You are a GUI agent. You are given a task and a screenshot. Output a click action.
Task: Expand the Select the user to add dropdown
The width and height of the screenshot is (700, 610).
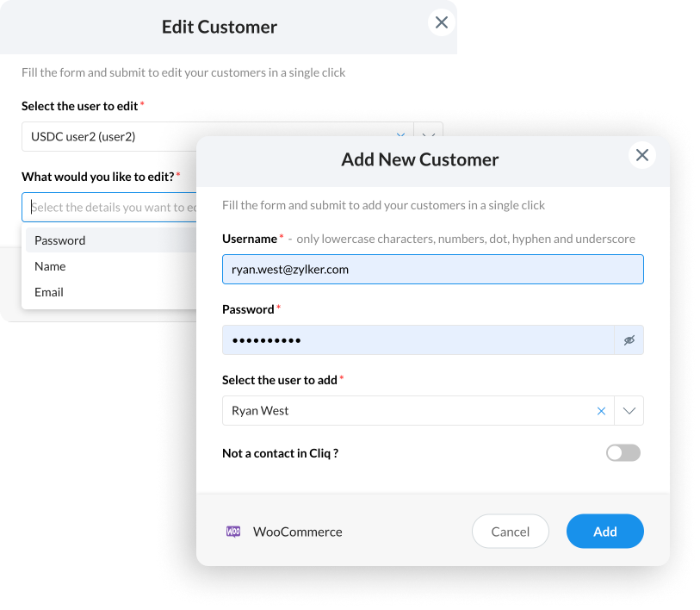[629, 411]
